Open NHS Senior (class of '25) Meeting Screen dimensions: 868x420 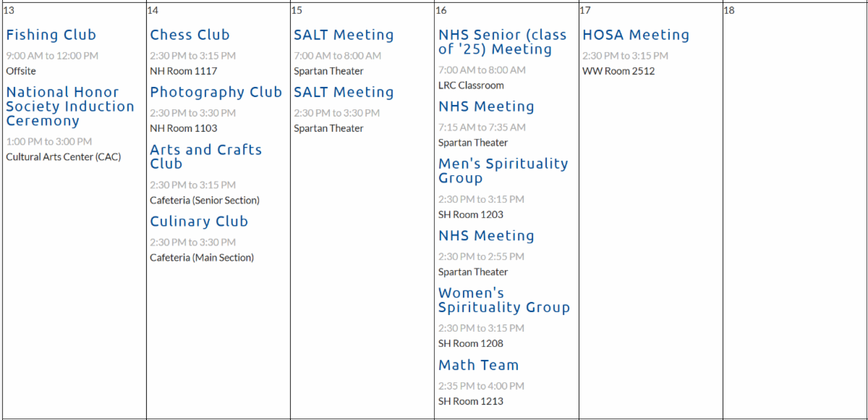click(x=502, y=42)
